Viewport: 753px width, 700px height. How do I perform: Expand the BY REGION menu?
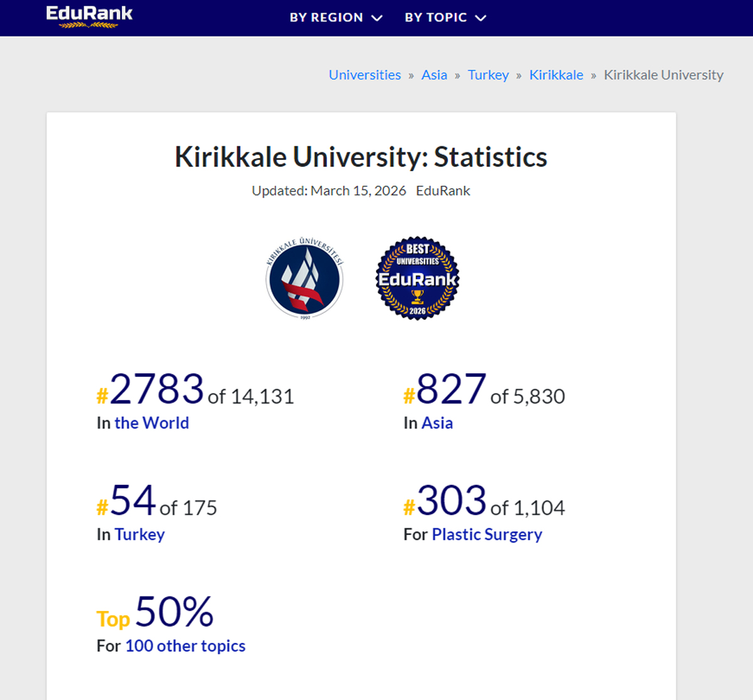(x=336, y=18)
